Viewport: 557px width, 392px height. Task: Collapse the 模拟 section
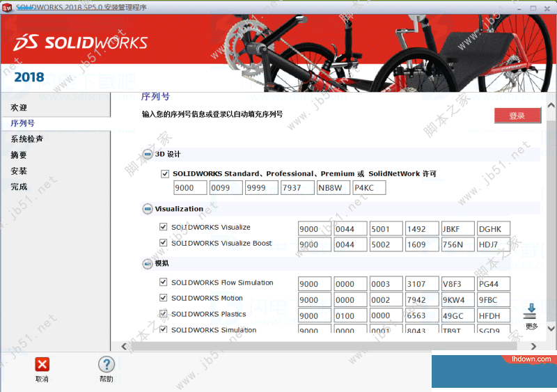(x=148, y=264)
